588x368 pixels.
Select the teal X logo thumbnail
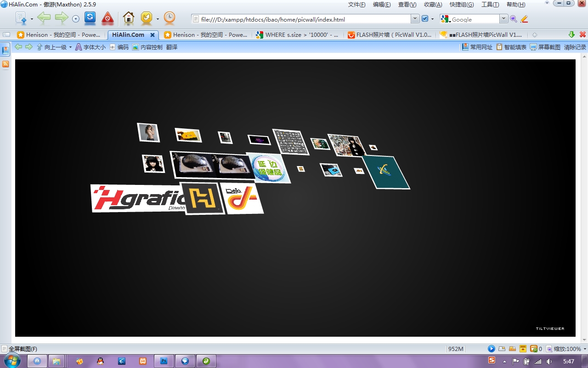click(x=386, y=172)
